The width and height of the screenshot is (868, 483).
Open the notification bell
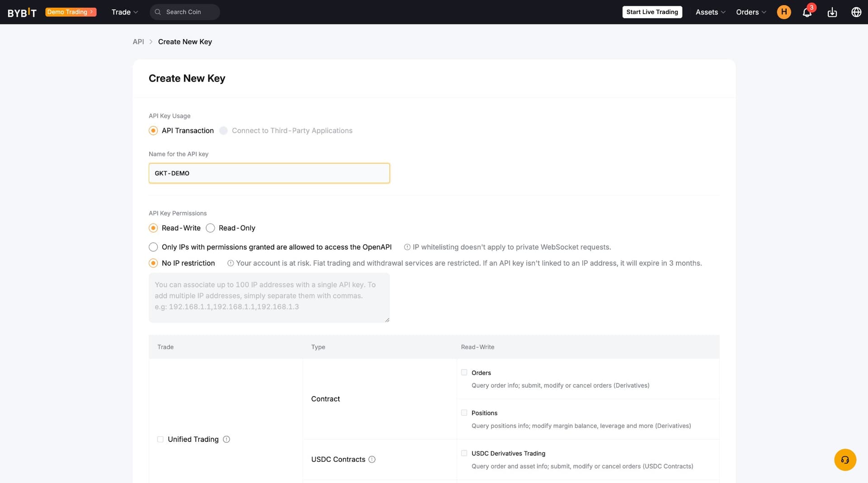(x=807, y=12)
